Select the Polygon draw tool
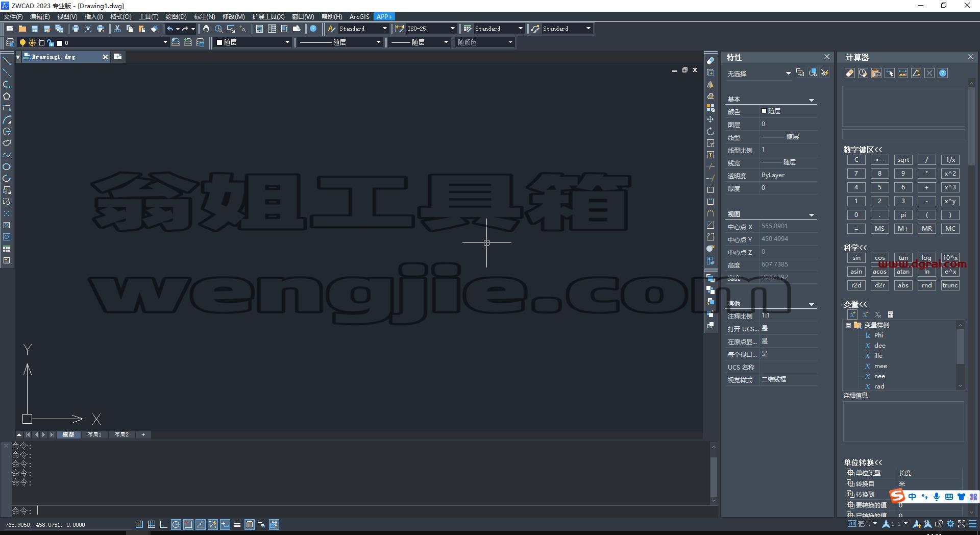Image resolution: width=980 pixels, height=535 pixels. tap(7, 96)
